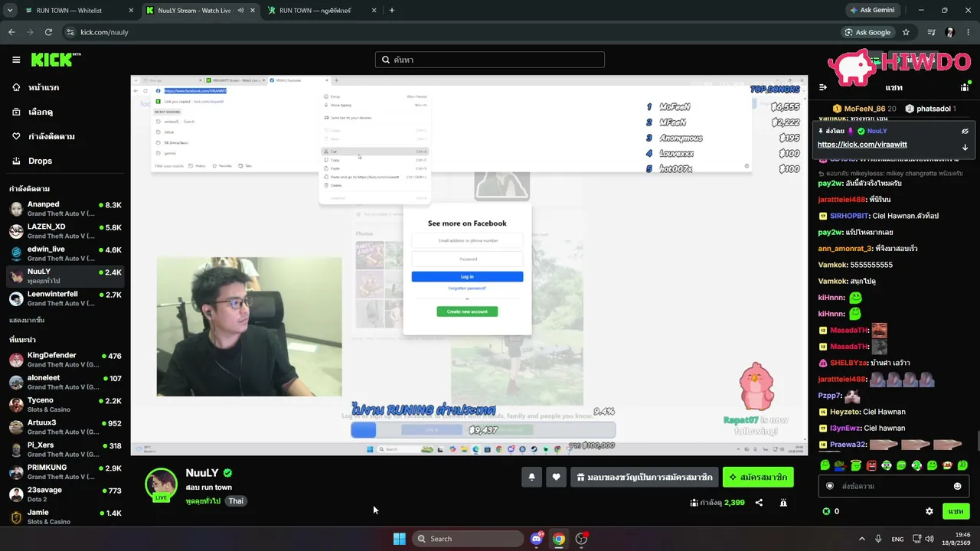Viewport: 980px width, 551px height.
Task: Open the Windows Start menu
Action: [x=399, y=539]
